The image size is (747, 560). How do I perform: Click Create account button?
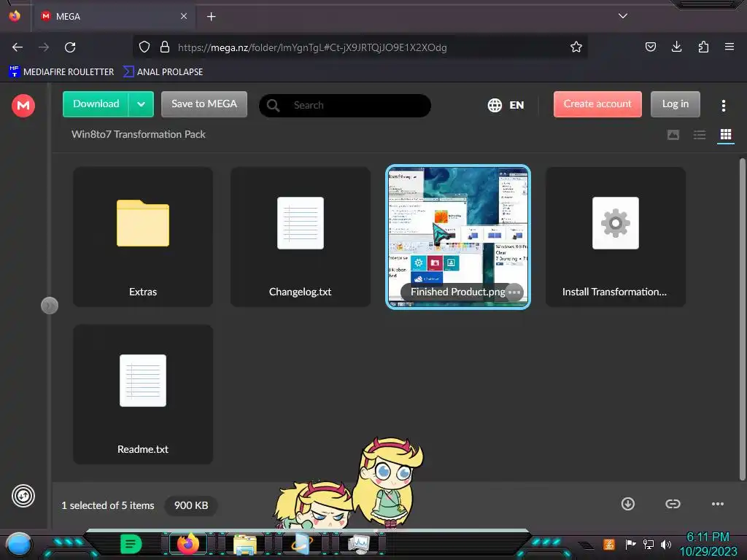(x=597, y=104)
